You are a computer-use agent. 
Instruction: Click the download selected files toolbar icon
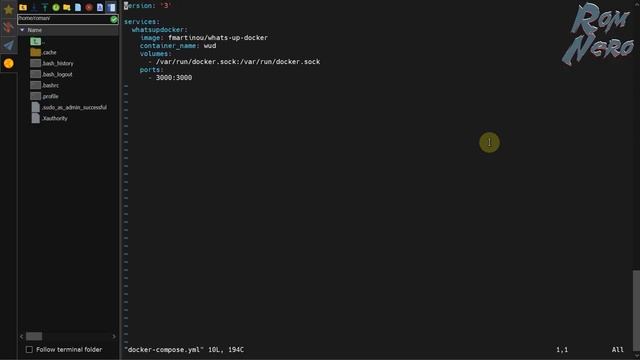coord(34,7)
